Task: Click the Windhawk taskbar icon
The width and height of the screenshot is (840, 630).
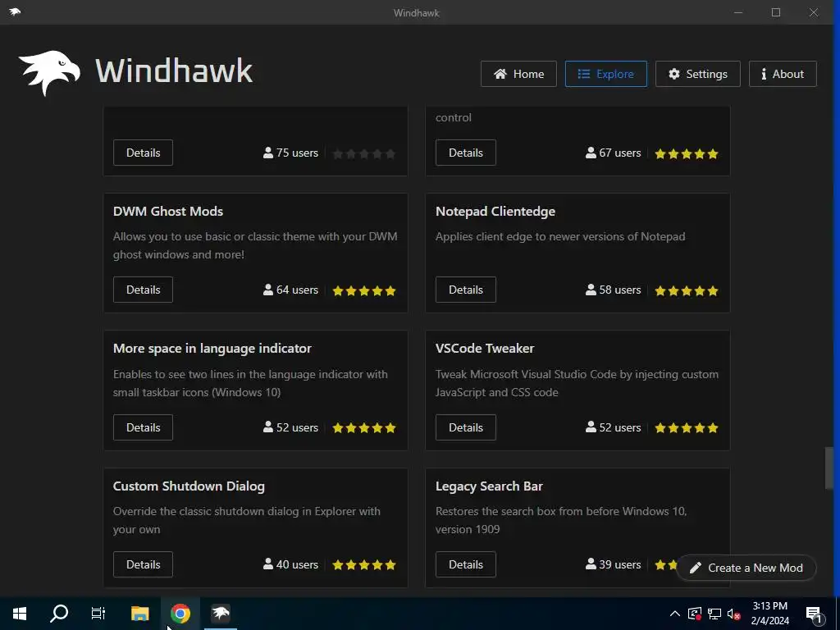Action: click(220, 614)
